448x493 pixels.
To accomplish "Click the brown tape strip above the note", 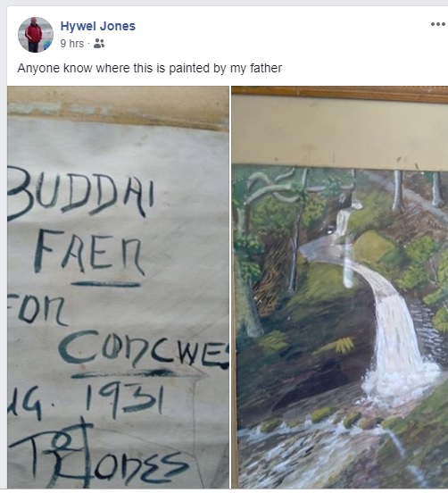I will click(118, 108).
